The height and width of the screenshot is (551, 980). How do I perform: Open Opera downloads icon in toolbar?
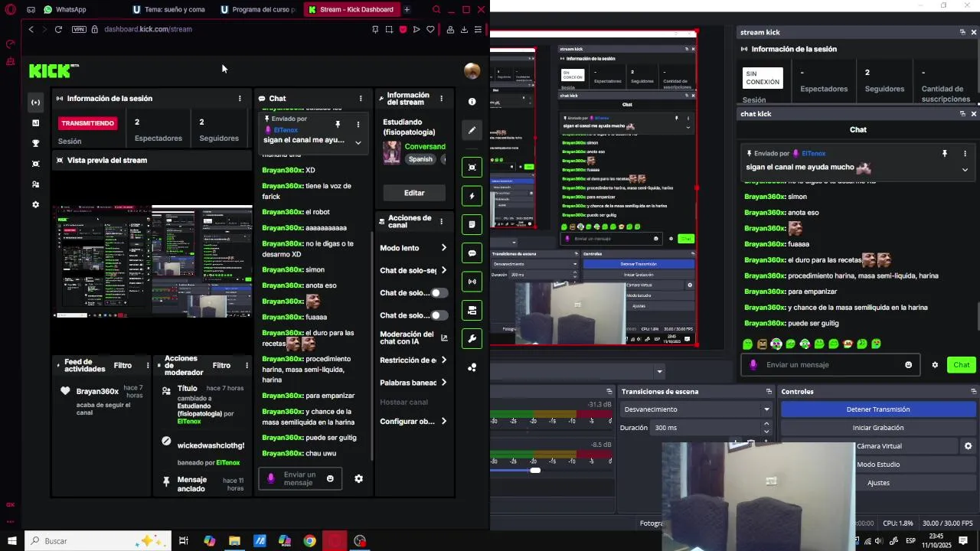[464, 29]
